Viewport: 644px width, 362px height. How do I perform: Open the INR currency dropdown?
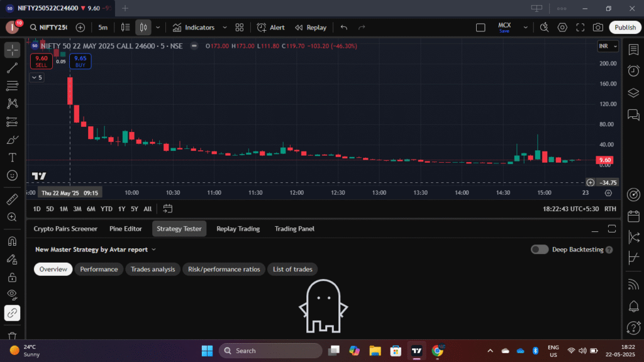point(608,47)
